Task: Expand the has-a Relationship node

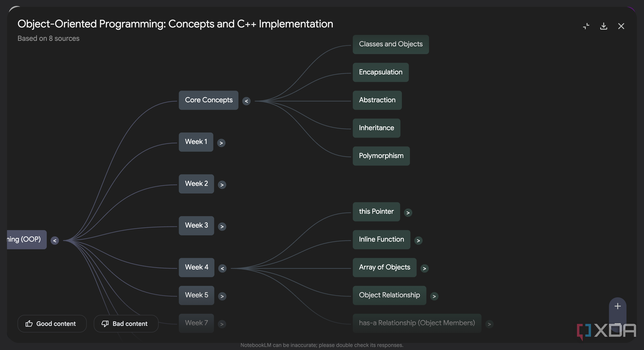Action: 490,324
